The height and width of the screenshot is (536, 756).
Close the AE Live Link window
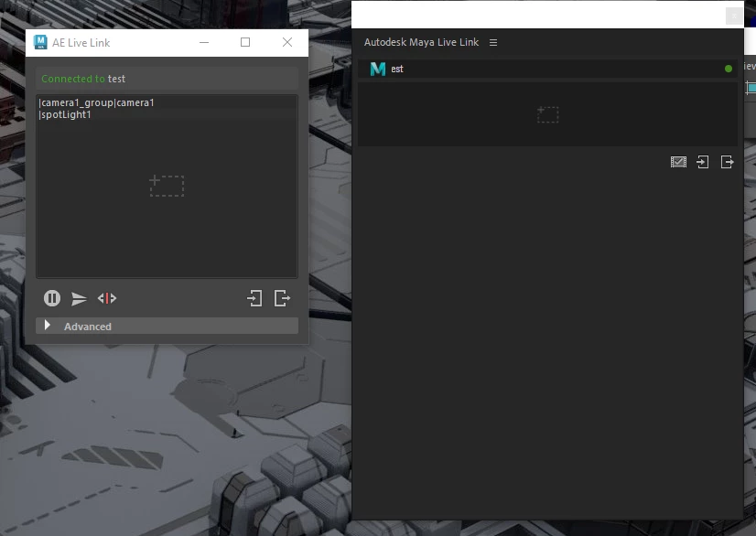click(287, 42)
